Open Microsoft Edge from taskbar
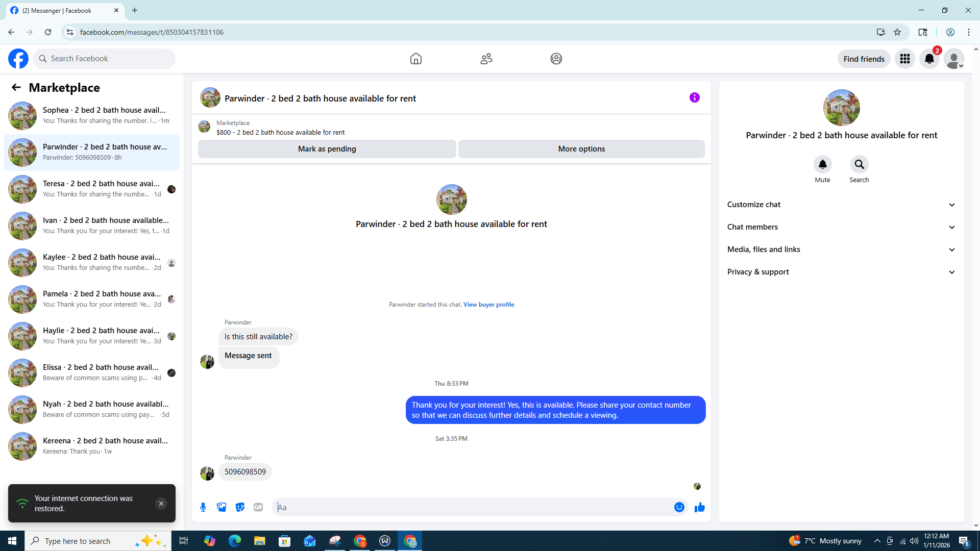The width and height of the screenshot is (980, 551). pyautogui.click(x=235, y=541)
